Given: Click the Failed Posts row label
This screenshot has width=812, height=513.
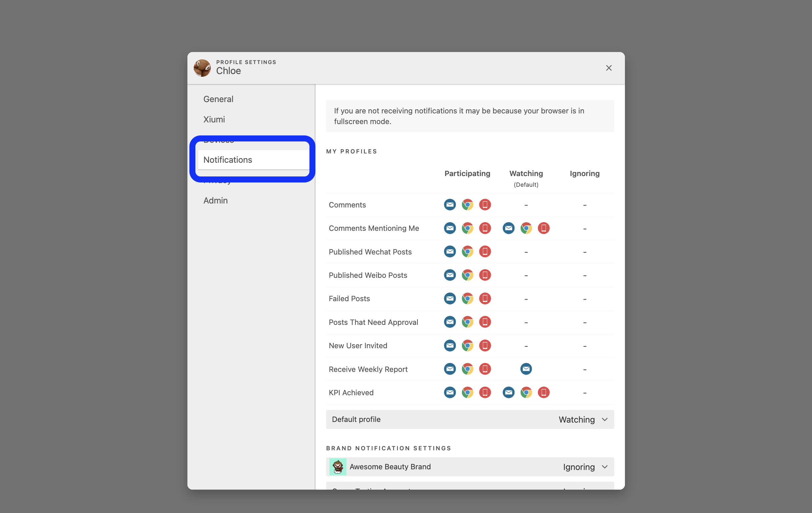Looking at the screenshot, I should point(349,299).
